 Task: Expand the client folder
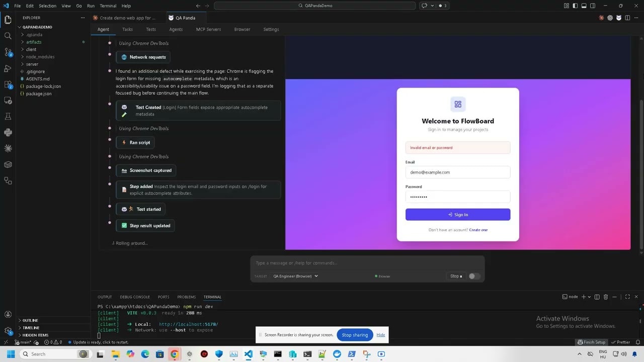(x=31, y=49)
